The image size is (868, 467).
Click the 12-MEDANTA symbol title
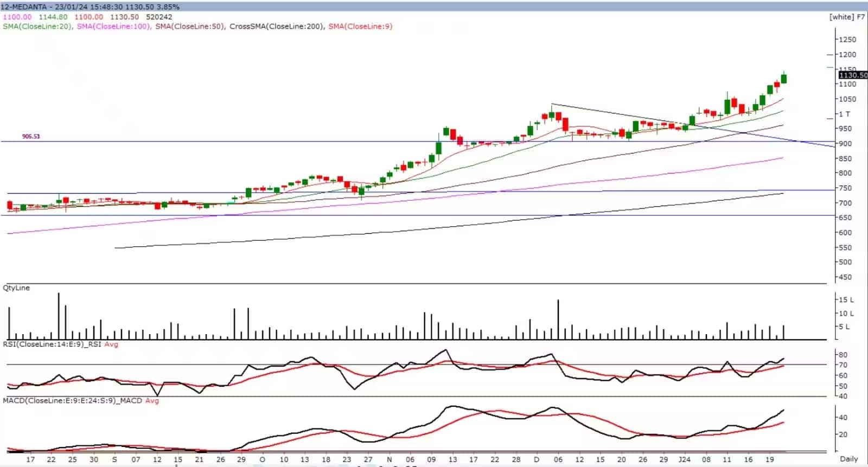click(24, 7)
